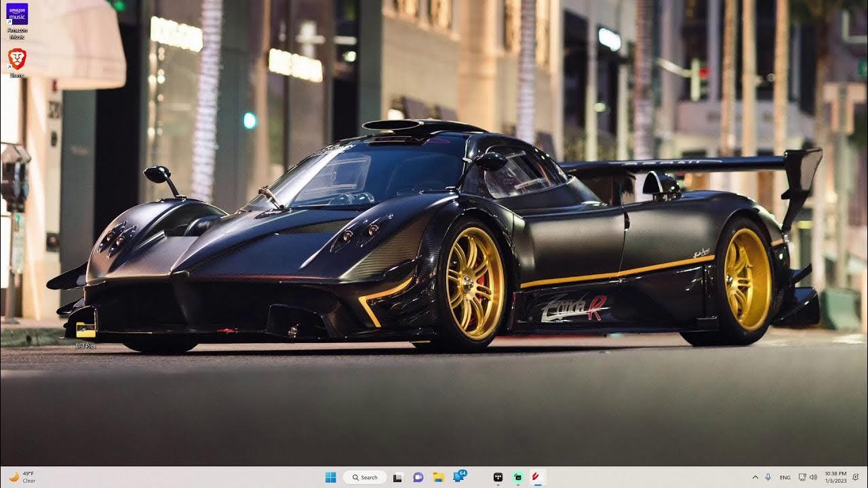Open the ENG language switcher
Viewport: 868px width, 488px height.
click(785, 477)
